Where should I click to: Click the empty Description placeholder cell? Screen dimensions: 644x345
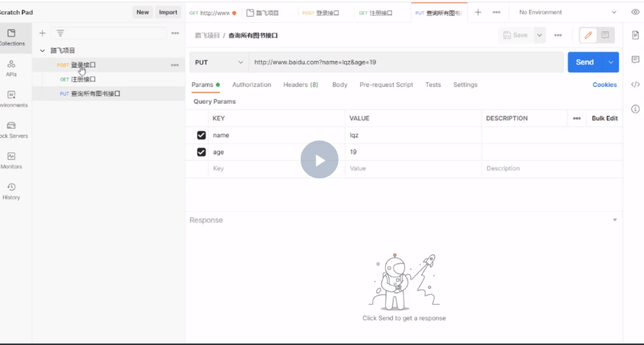click(x=552, y=168)
